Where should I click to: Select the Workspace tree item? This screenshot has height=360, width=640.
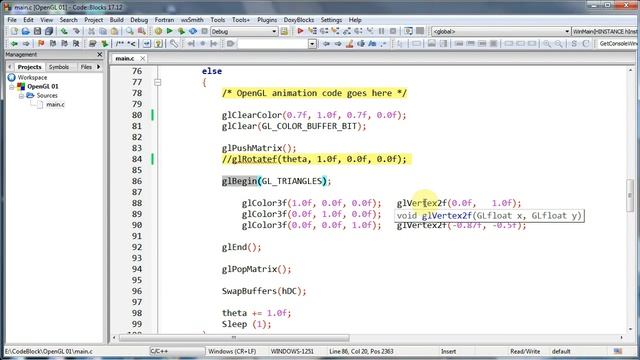tap(32, 78)
